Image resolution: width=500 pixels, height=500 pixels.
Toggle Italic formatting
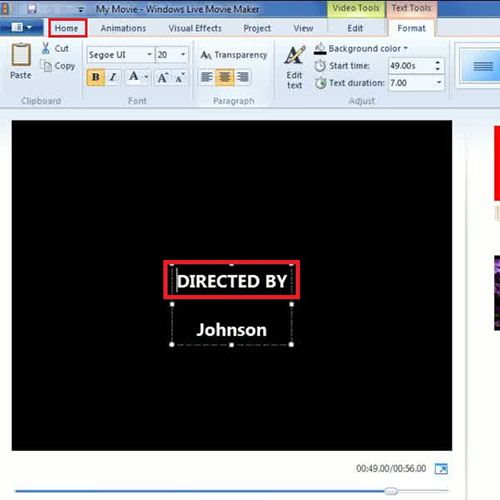coord(113,77)
